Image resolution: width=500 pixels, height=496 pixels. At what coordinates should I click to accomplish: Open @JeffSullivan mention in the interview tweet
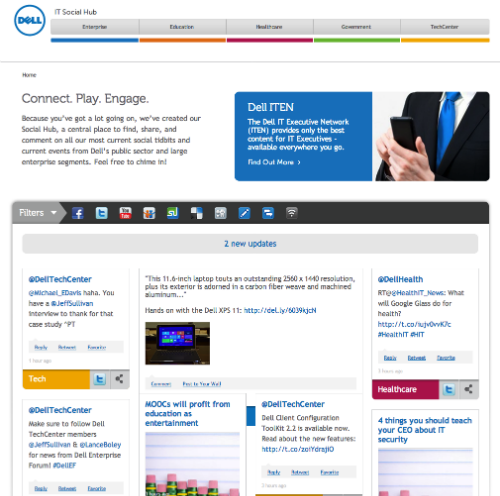[72, 303]
